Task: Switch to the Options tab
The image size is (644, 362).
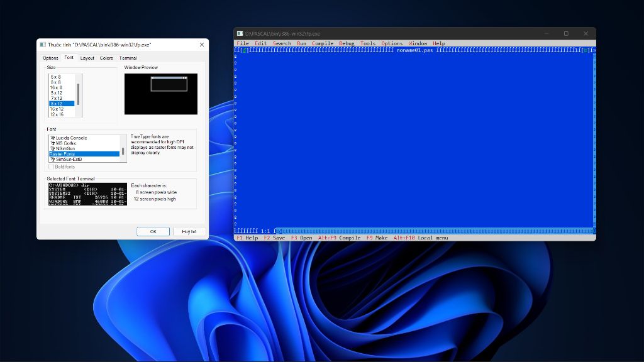Action: tap(50, 58)
